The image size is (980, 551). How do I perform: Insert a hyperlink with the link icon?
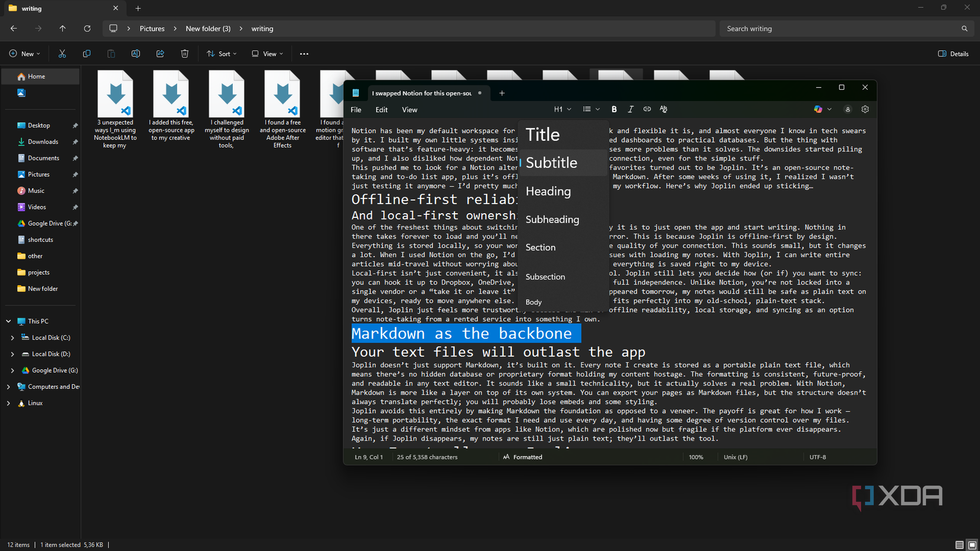point(647,109)
